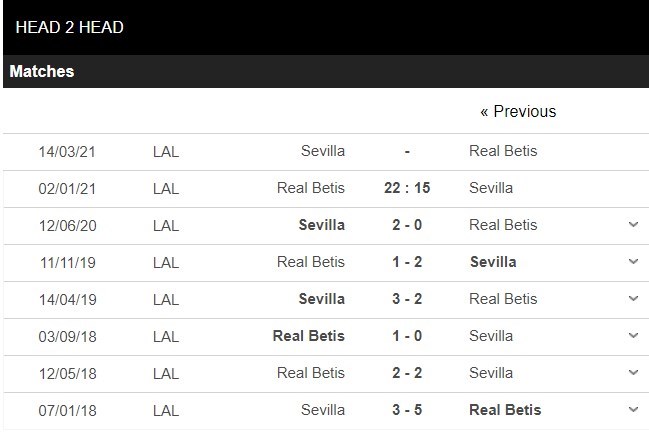The image size is (649, 433).
Task: Open the 3 - 2 score result
Action: 407,299
